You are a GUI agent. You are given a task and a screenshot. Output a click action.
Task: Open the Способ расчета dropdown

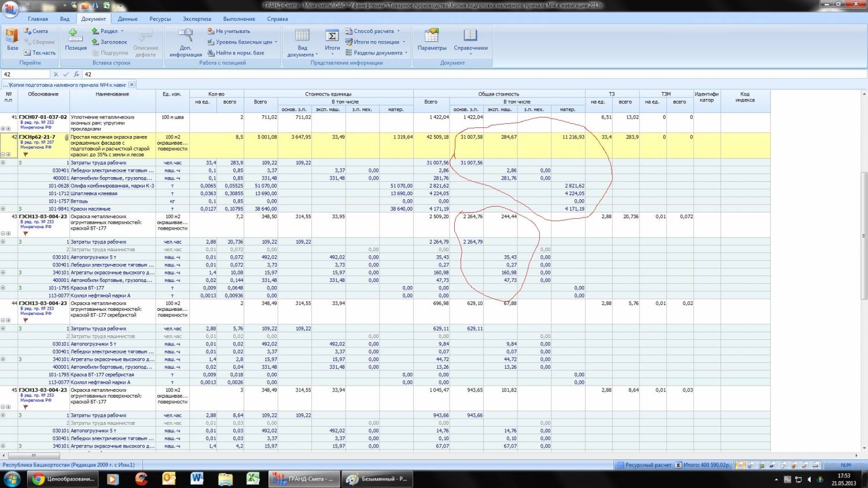point(373,31)
